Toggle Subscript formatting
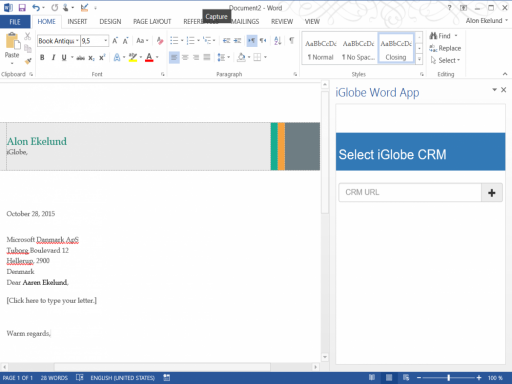The width and height of the screenshot is (512, 384). tap(91, 58)
